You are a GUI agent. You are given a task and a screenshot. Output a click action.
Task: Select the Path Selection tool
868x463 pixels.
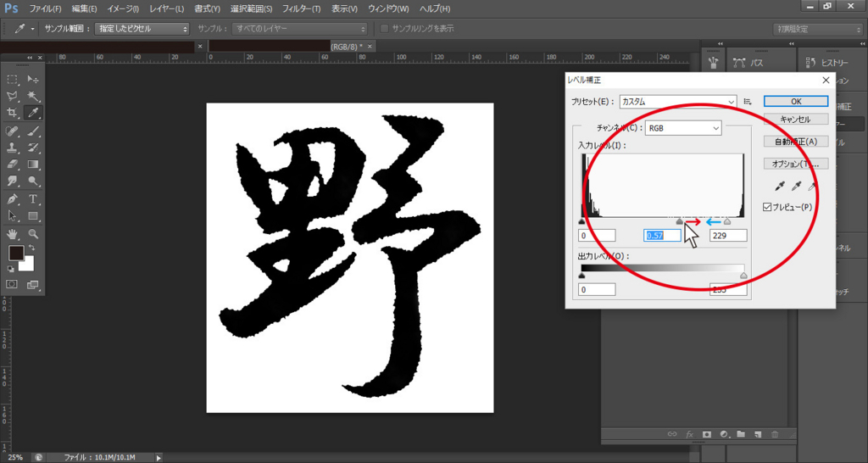click(x=12, y=215)
